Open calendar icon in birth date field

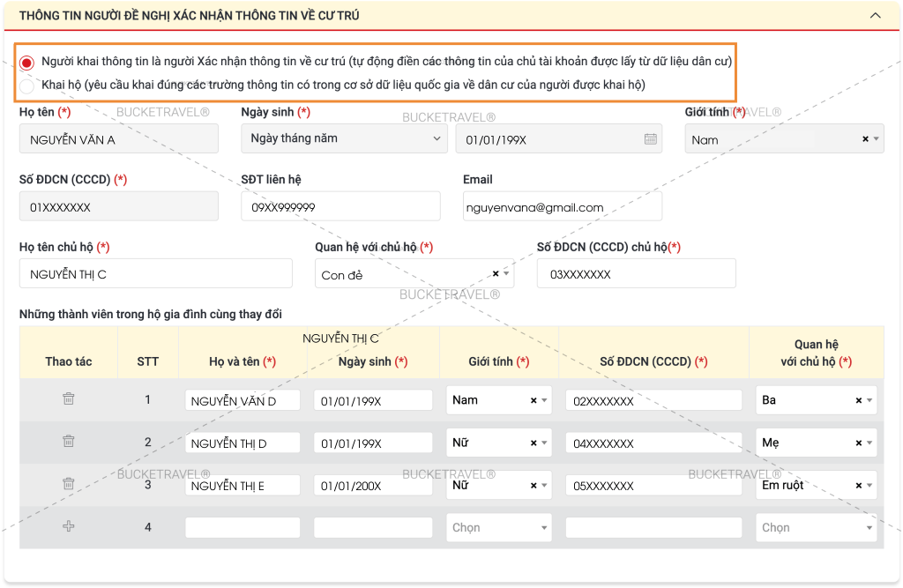[x=650, y=139]
